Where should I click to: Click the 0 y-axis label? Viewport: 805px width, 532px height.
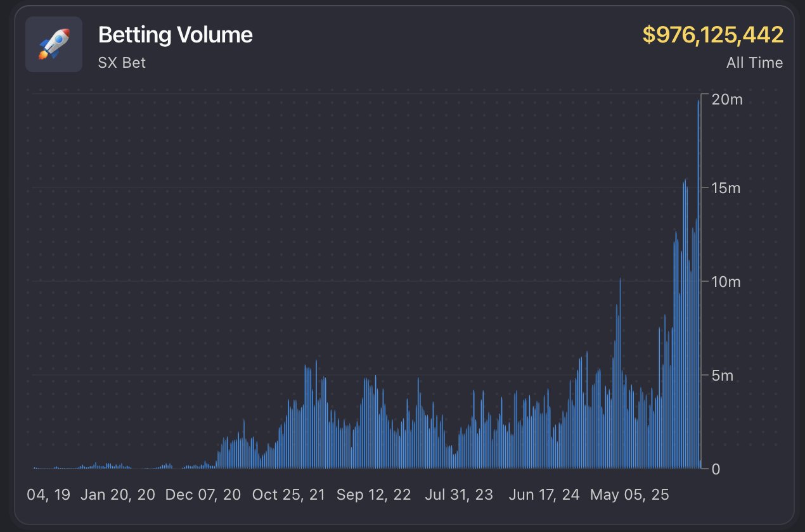[716, 469]
